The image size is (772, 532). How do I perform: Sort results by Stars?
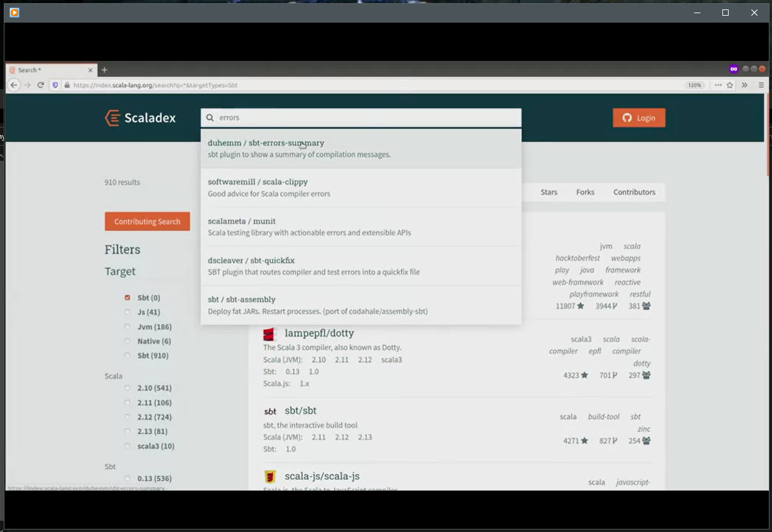point(549,192)
